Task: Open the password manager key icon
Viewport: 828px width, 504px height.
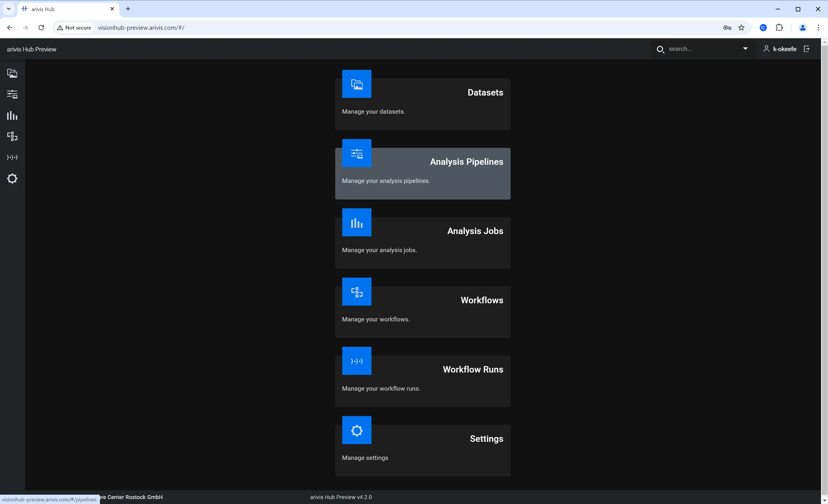Action: pyautogui.click(x=727, y=27)
